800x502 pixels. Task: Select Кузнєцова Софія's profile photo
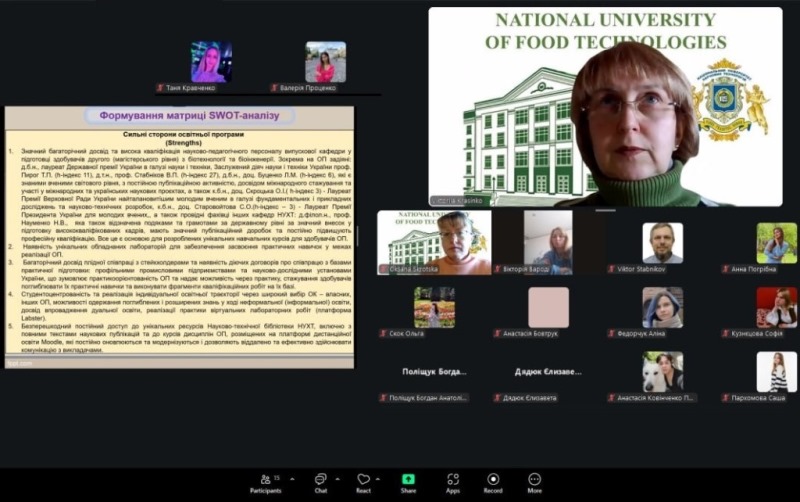[x=777, y=307]
